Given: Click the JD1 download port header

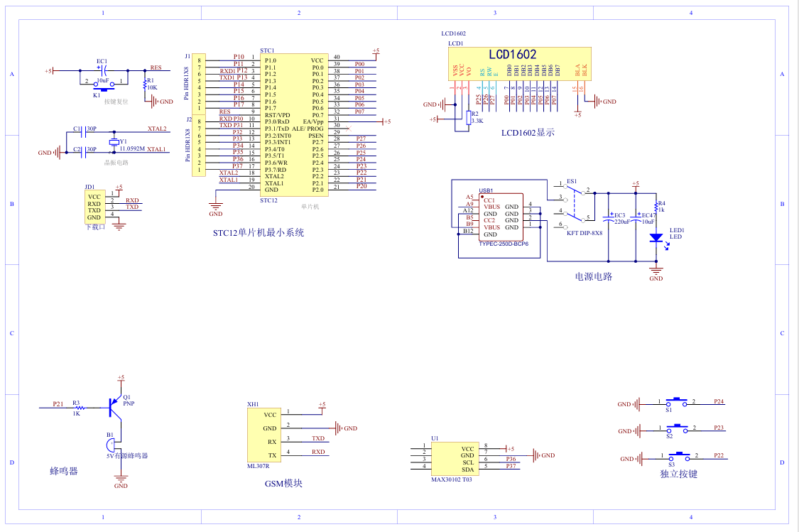Looking at the screenshot, I should coord(94,207).
